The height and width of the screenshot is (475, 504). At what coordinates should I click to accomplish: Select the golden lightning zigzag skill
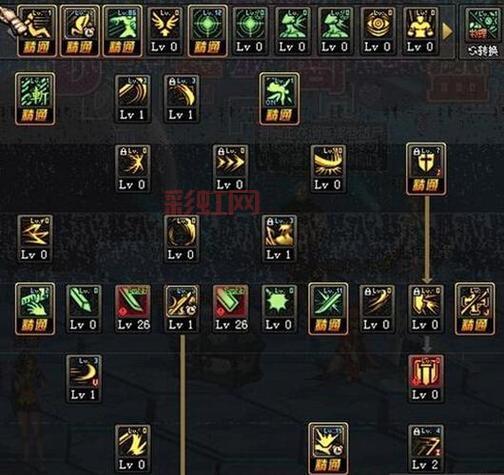[x=35, y=238]
